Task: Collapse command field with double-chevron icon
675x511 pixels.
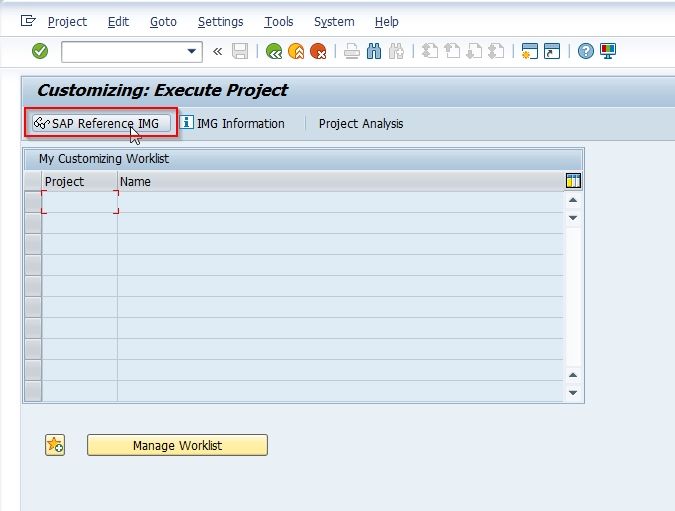Action: (217, 52)
